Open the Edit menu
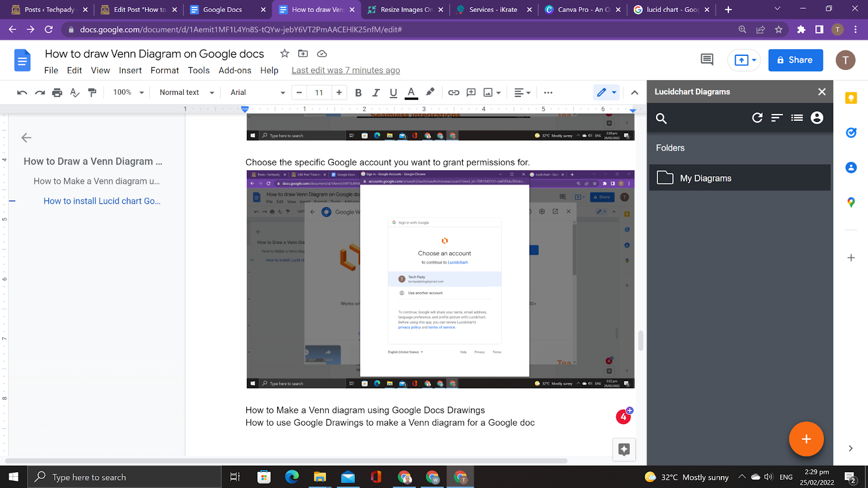The image size is (868, 488). click(74, 70)
